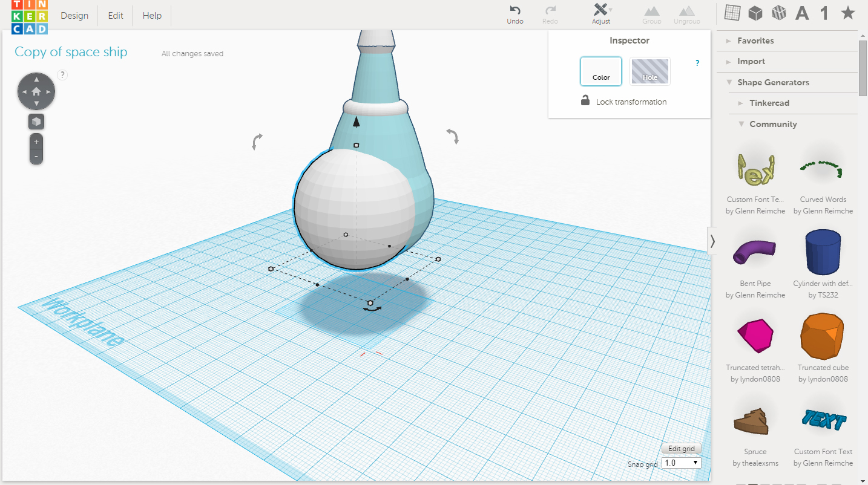Click the right curved rotation arrow handle
The image size is (868, 485).
pyautogui.click(x=453, y=136)
